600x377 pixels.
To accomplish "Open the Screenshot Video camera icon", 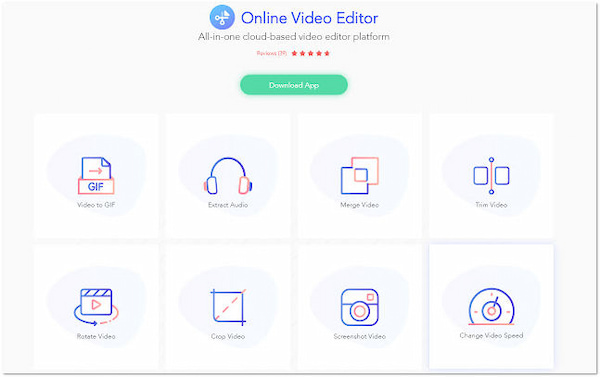I will click(x=360, y=307).
